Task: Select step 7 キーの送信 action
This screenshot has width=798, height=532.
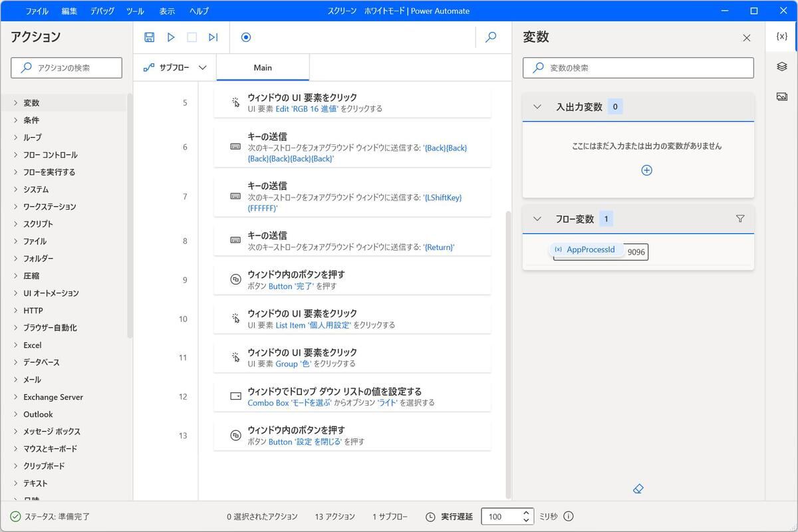Action: click(352, 196)
